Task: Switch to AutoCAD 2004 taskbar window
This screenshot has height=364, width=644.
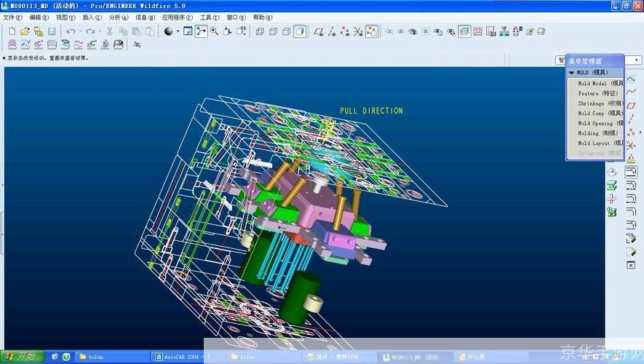Action: (178, 357)
